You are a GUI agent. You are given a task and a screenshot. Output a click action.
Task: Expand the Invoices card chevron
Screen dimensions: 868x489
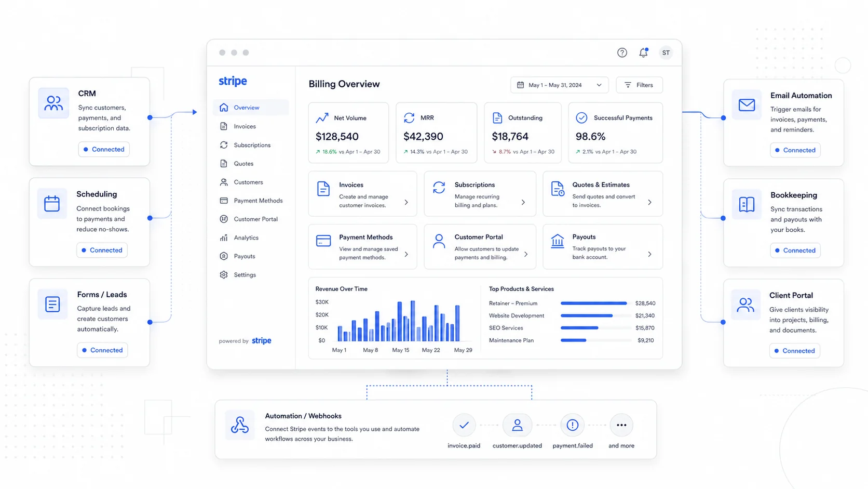406,203
